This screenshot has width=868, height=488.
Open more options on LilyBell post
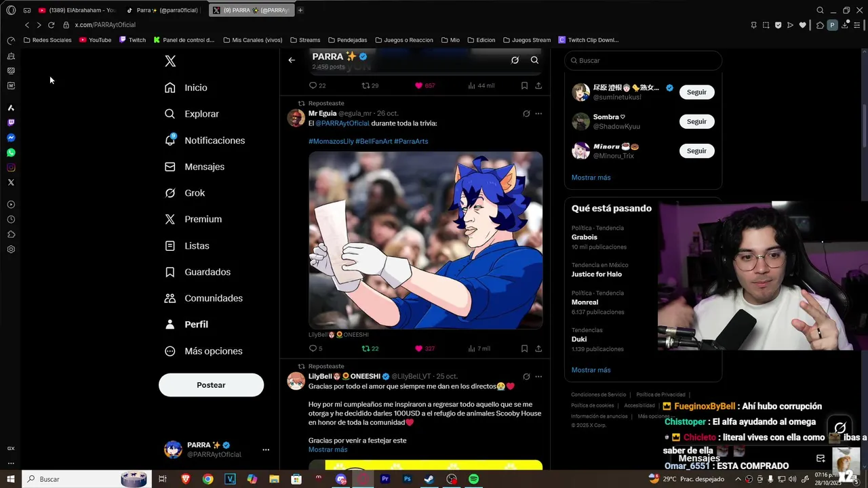[538, 376]
